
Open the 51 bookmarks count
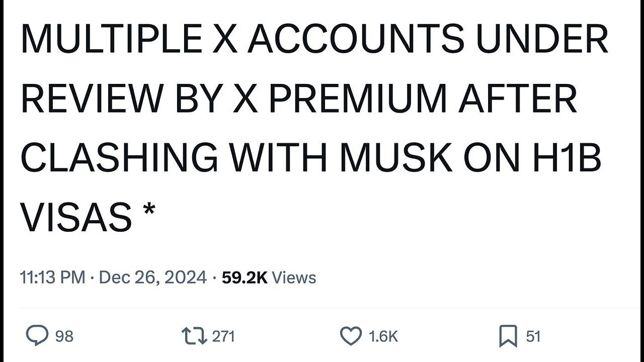pyautogui.click(x=533, y=336)
